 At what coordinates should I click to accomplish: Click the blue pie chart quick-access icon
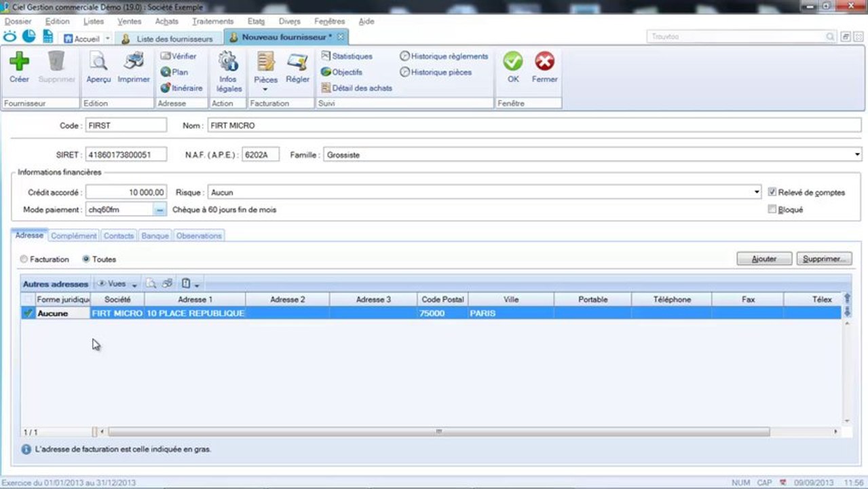coord(29,37)
